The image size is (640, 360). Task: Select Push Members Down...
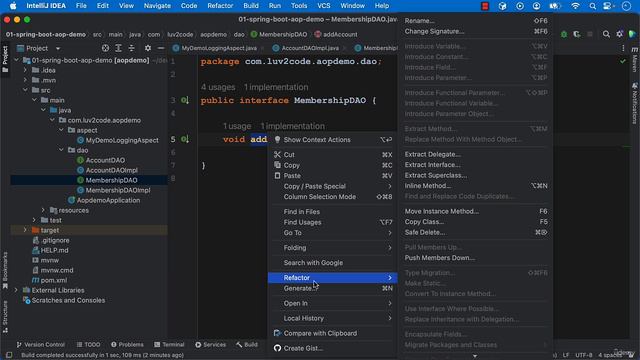pyautogui.click(x=476, y=258)
